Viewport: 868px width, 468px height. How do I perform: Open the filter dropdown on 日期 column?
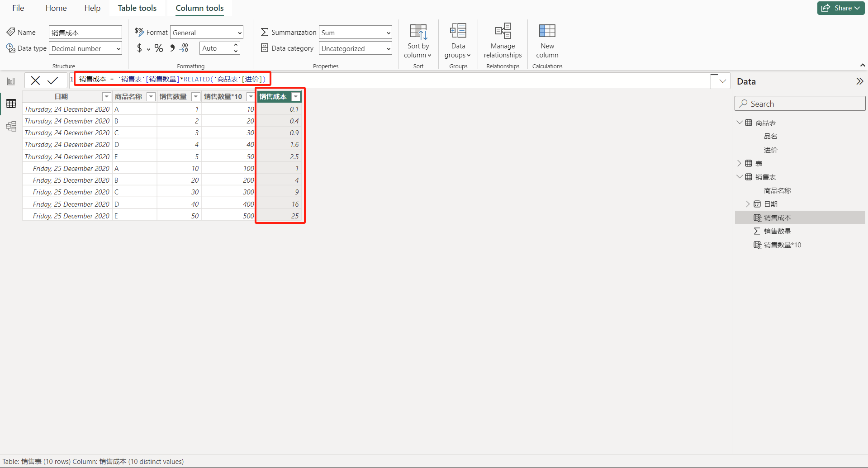(106, 96)
